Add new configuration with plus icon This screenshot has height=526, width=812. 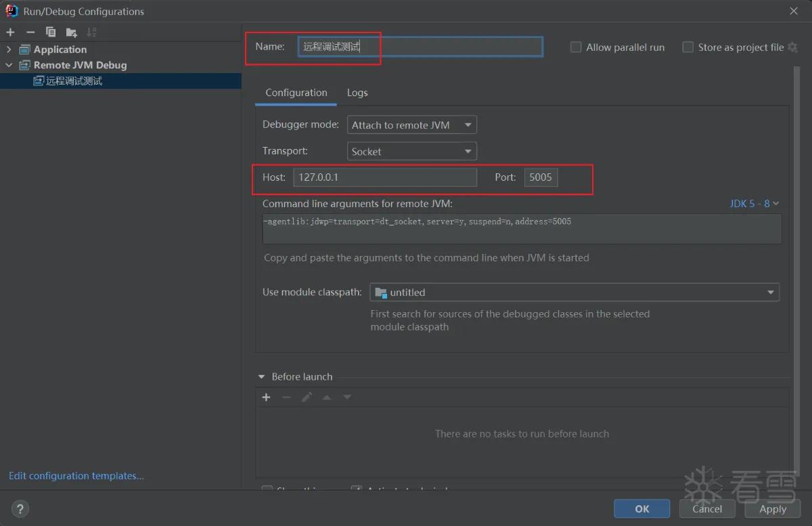click(x=10, y=32)
